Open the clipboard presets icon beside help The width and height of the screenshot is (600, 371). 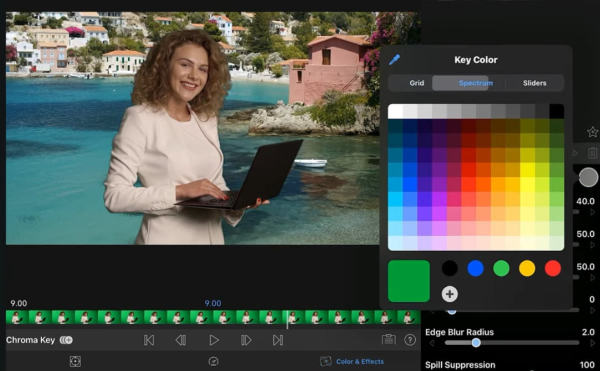click(x=388, y=339)
